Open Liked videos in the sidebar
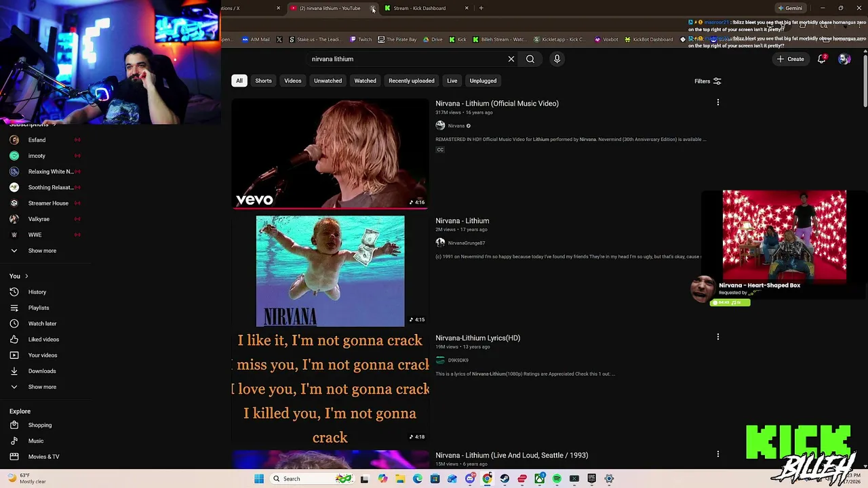This screenshot has width=868, height=488. [x=43, y=340]
